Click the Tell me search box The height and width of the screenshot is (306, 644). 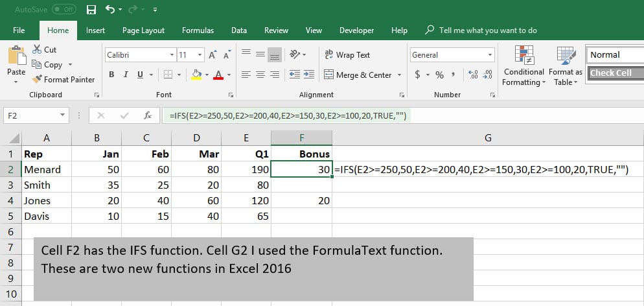(x=488, y=30)
